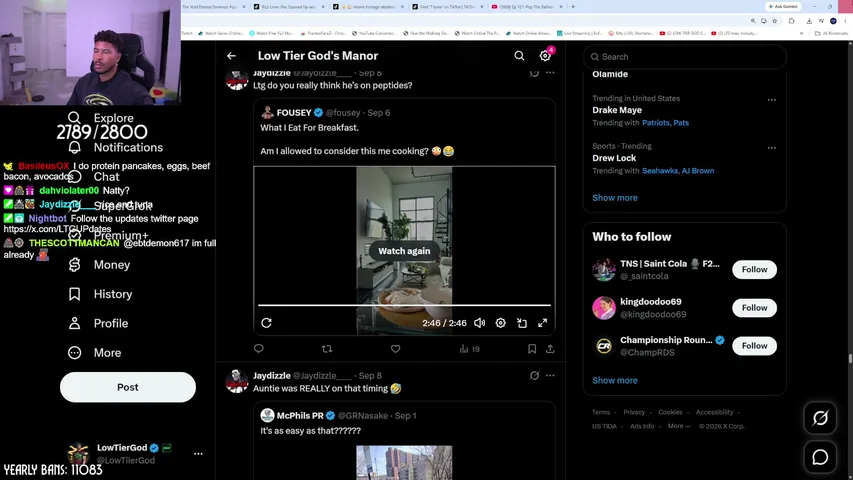The height and width of the screenshot is (480, 853).
Task: Open Grok icon on Auntie timing post
Action: point(534,376)
